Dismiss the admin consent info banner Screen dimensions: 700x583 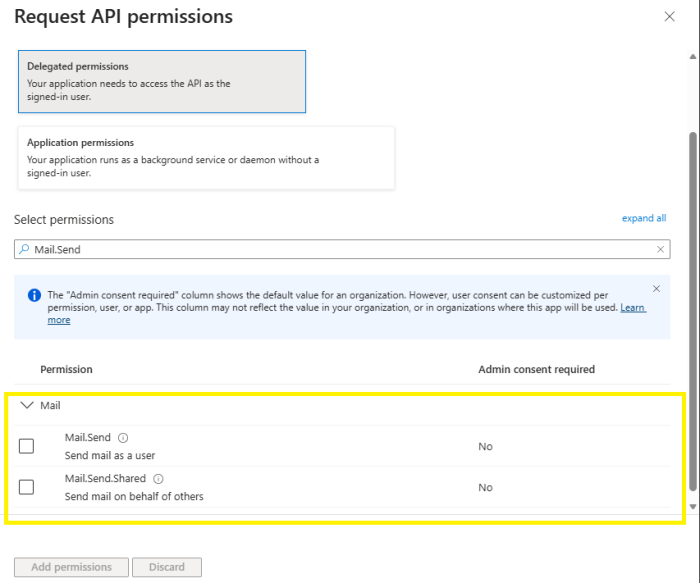pyautogui.click(x=656, y=289)
